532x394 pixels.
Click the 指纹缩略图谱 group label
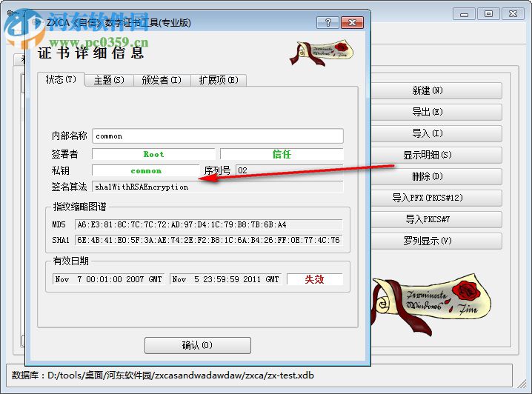(79, 207)
